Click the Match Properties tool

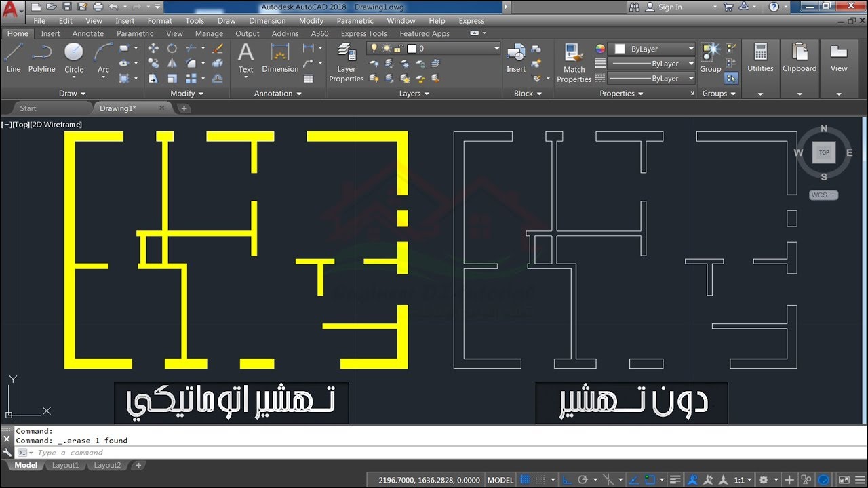click(574, 62)
